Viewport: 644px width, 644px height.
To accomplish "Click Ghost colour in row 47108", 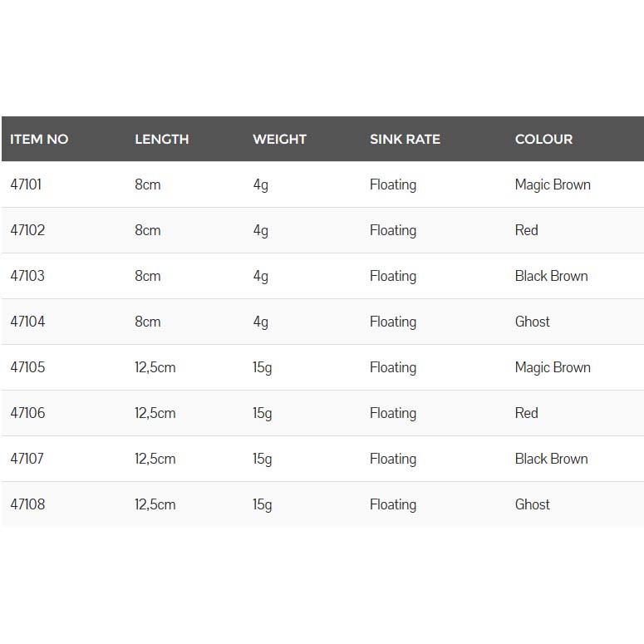I will [532, 504].
